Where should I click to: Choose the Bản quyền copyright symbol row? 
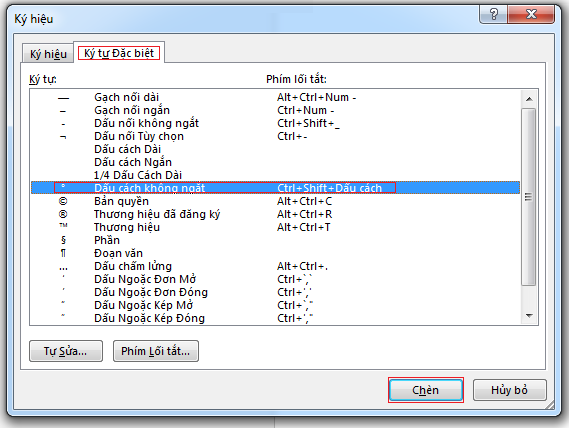[x=275, y=201]
